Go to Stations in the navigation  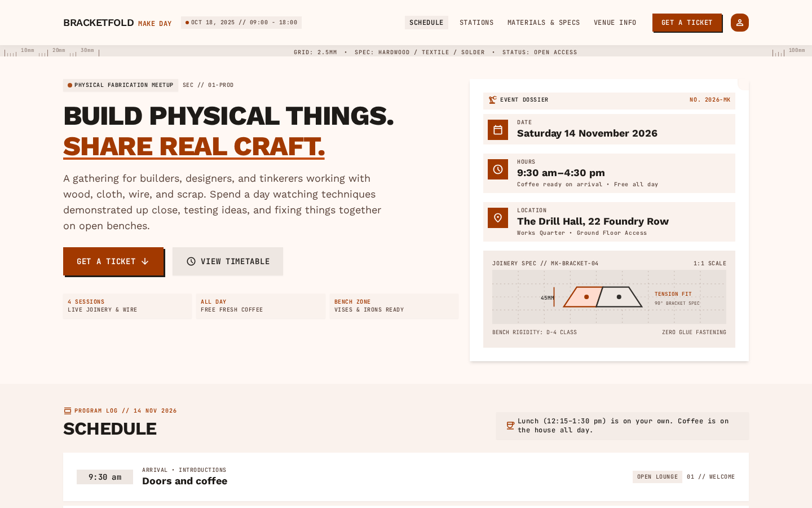click(476, 23)
